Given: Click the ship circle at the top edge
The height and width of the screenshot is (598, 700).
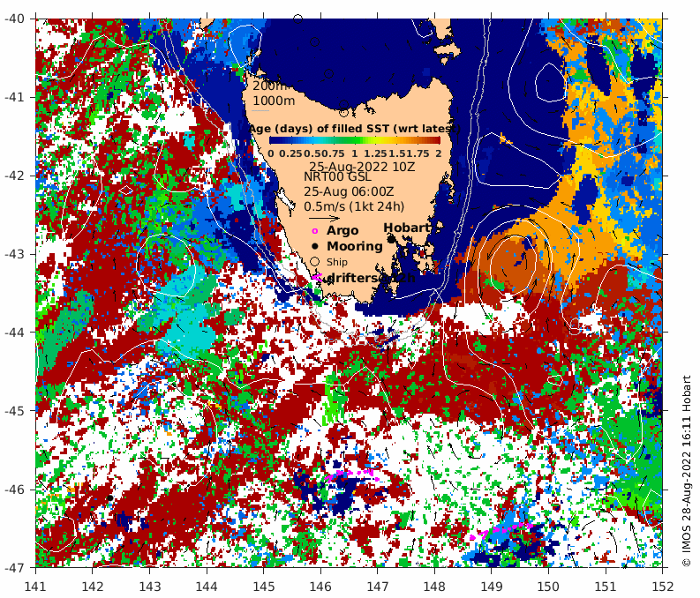Looking at the screenshot, I should [x=297, y=19].
